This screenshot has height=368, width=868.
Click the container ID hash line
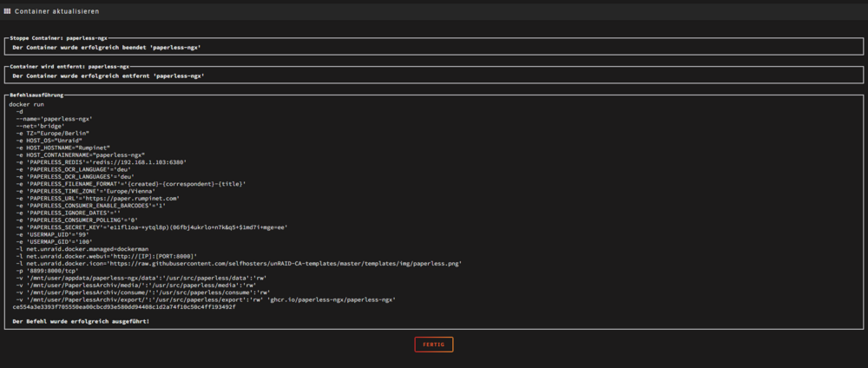coord(123,306)
